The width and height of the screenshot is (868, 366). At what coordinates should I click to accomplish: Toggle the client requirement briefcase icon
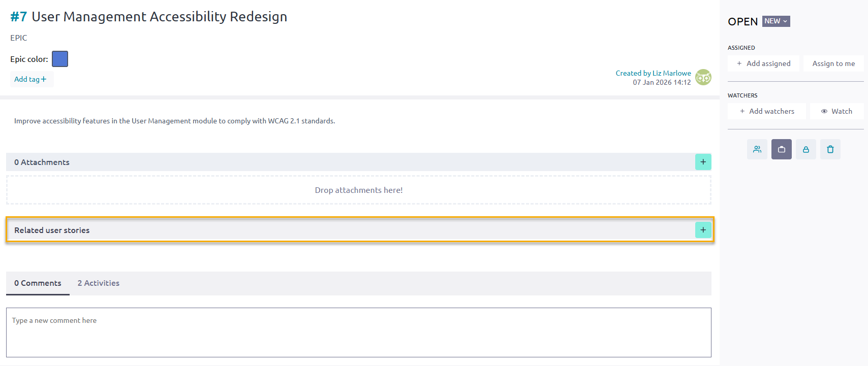point(781,149)
